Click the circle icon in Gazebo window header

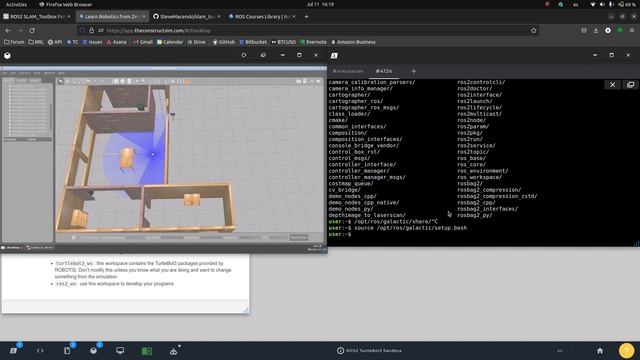click(x=244, y=55)
